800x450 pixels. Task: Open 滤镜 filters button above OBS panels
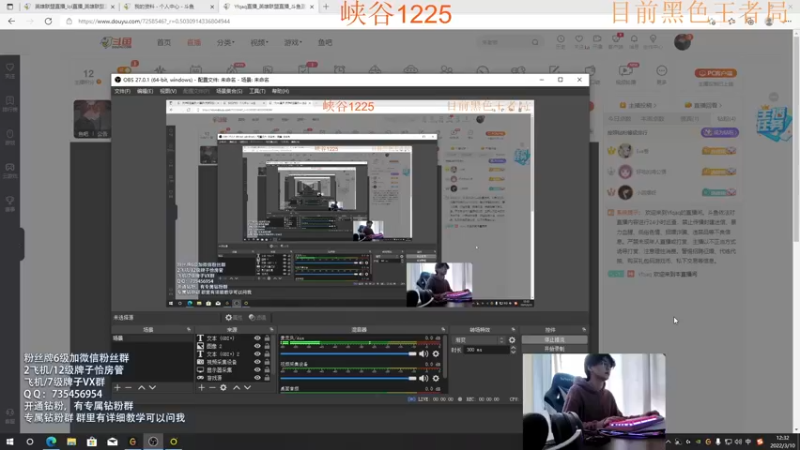coord(258,317)
